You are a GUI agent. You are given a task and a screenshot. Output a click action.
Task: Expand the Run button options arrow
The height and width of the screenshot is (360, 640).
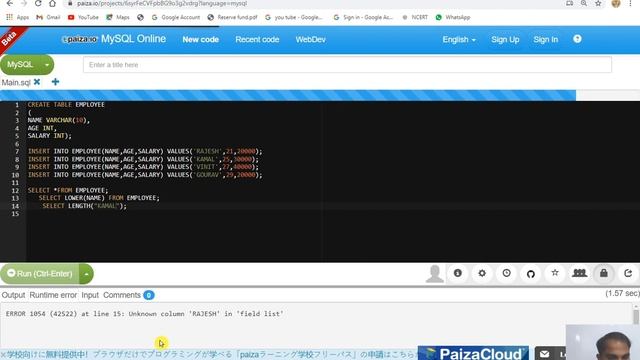click(87, 274)
